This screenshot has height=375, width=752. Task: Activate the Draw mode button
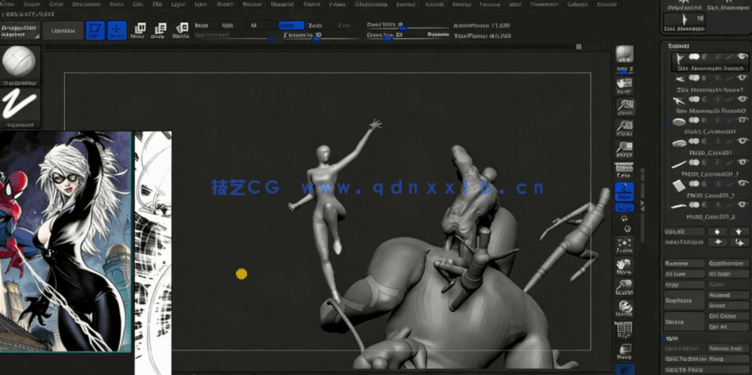117,31
